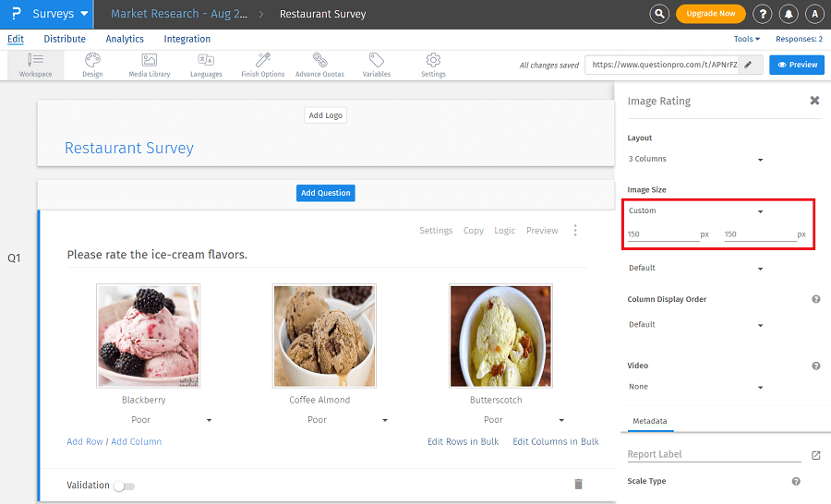Open the Analytics tab

[125, 39]
